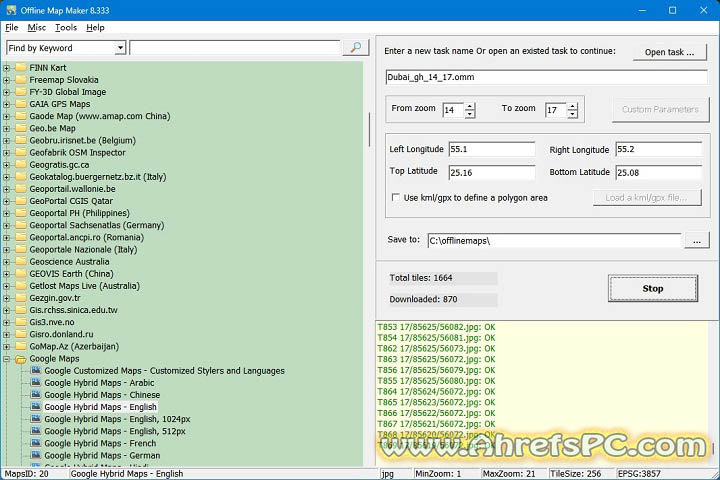Click the Google Hybrid Maps - Chinese icon
This screenshot has height=480, width=720.
tap(36, 395)
